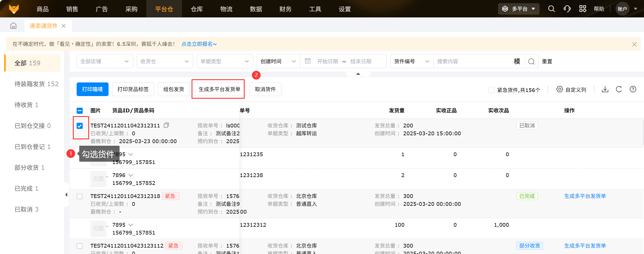
Task: Open the 仓库 menu in top navigation
Action: pos(196,9)
